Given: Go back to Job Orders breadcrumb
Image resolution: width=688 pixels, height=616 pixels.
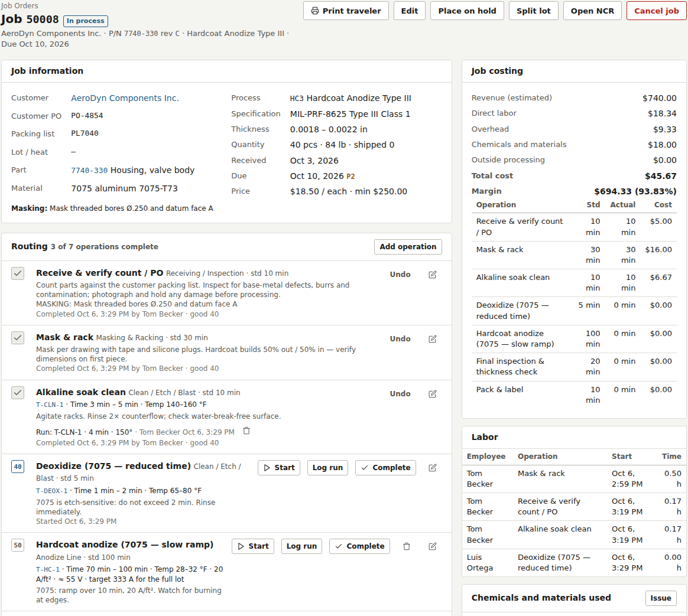Looking at the screenshot, I should 20,6.
